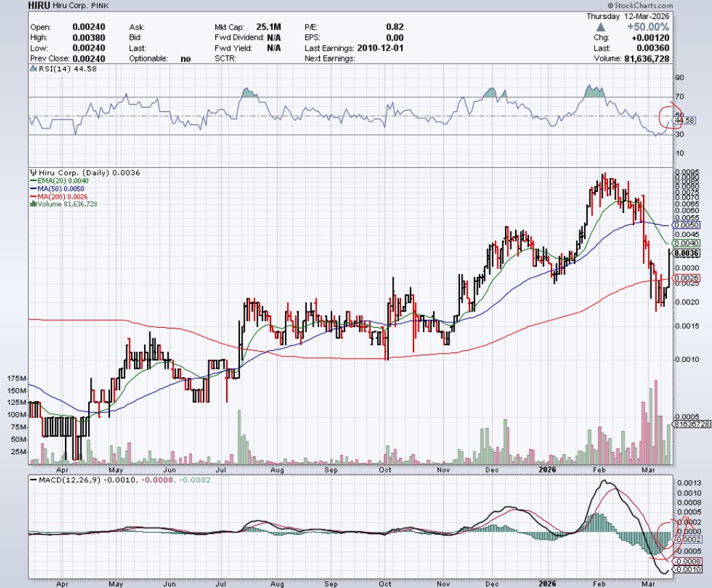Click the MACD(12,26,9) legend label
The height and width of the screenshot is (588, 712).
point(70,479)
